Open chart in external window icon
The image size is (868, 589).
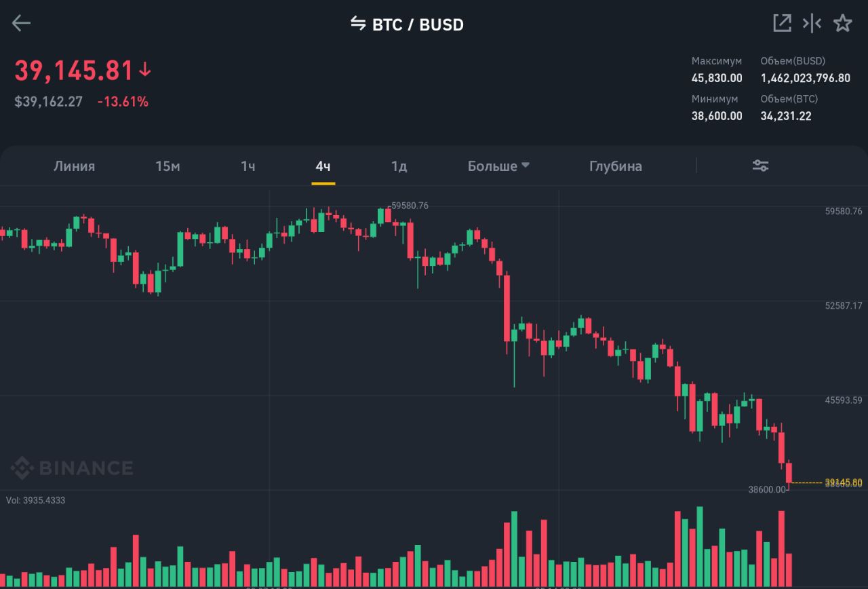tap(782, 23)
